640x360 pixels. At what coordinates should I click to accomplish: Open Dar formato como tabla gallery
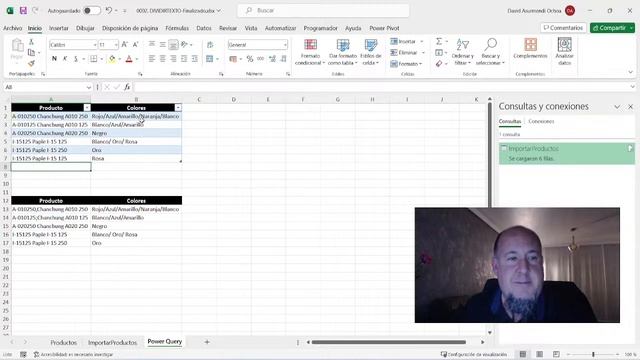point(342,52)
